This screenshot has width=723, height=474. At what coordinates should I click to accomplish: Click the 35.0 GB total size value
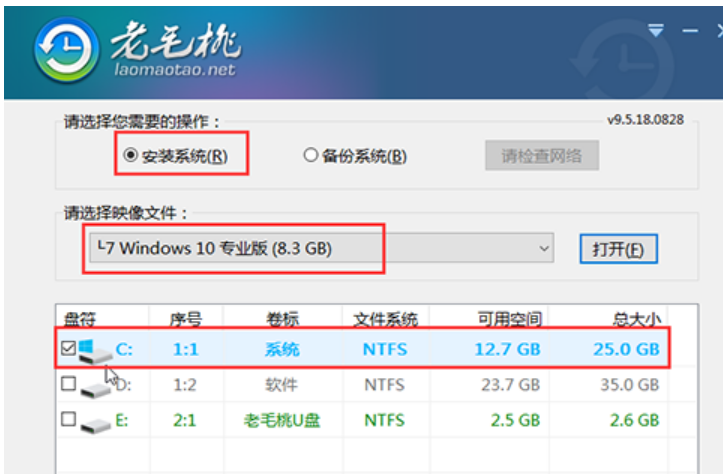[629, 385]
